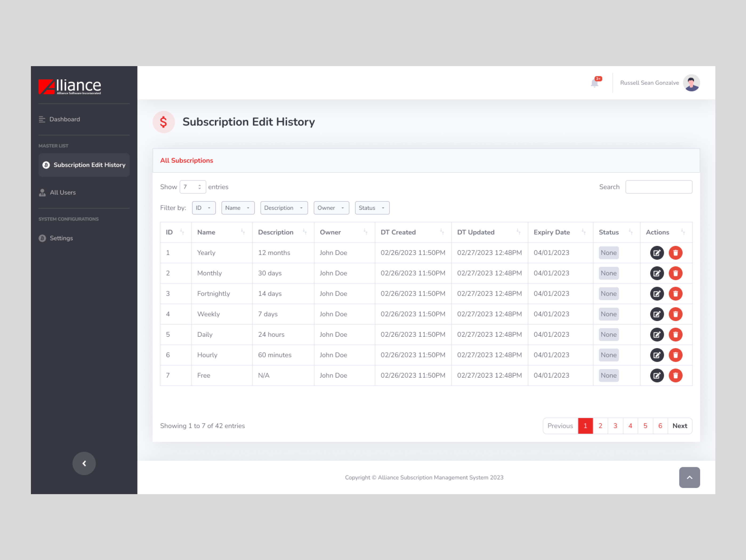Go to page 3 of entries

click(x=615, y=426)
